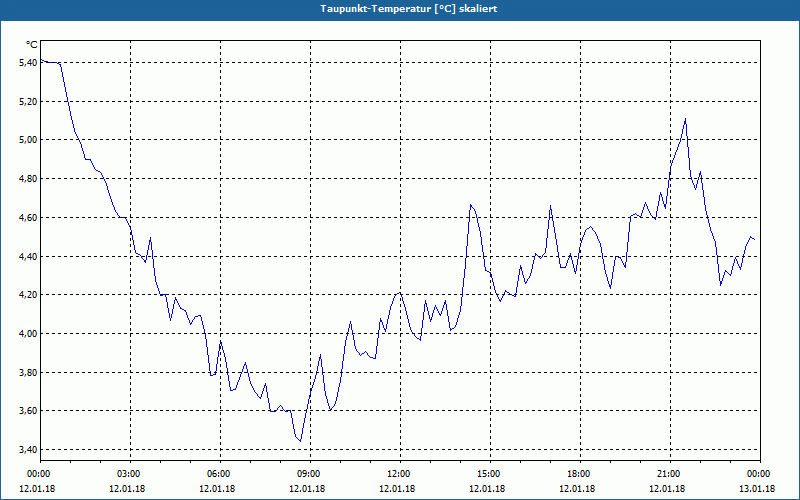Click the 00:00 label above 12.01.18
Screen dimensions: 800x500
[x=39, y=474]
